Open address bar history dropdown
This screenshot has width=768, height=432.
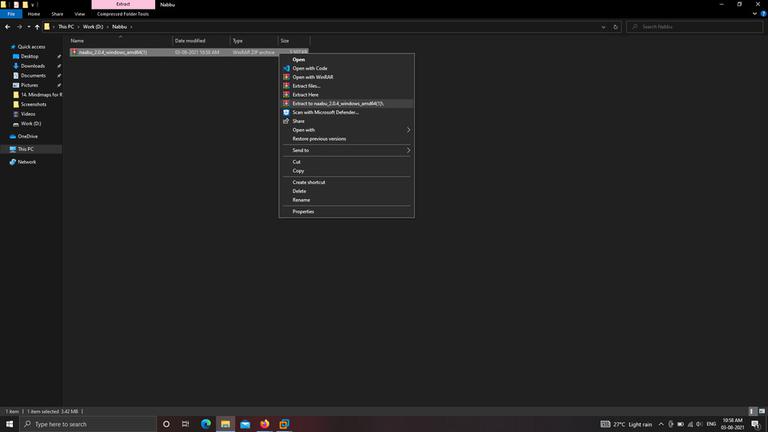click(603, 27)
